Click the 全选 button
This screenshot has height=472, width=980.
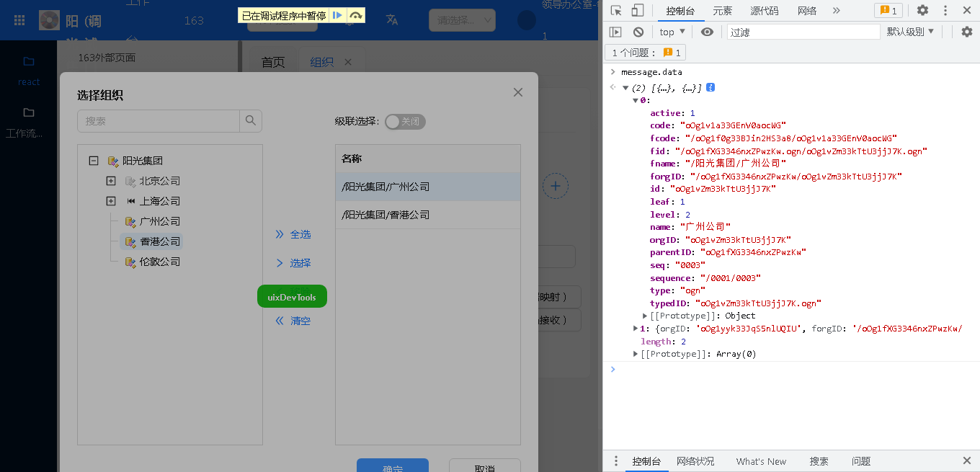point(293,235)
